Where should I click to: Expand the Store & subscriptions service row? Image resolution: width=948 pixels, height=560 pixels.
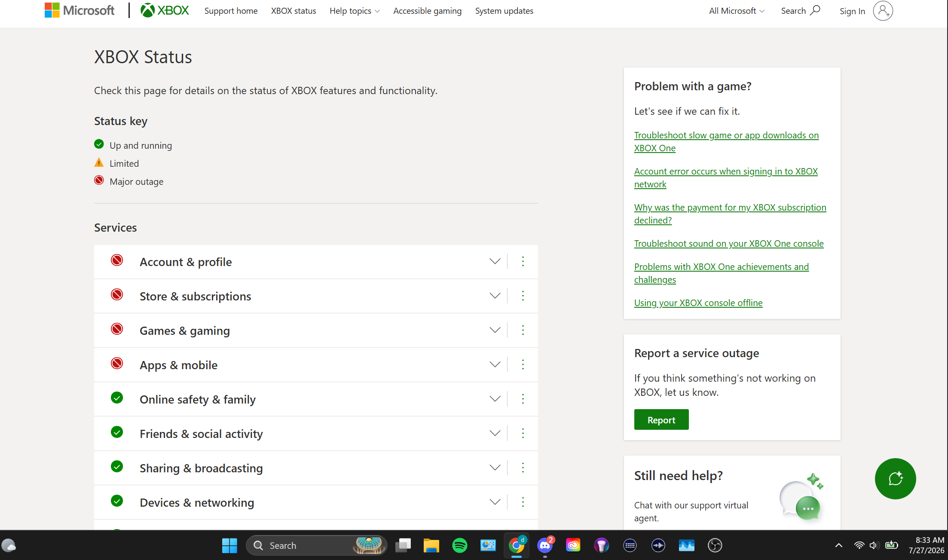pyautogui.click(x=495, y=296)
